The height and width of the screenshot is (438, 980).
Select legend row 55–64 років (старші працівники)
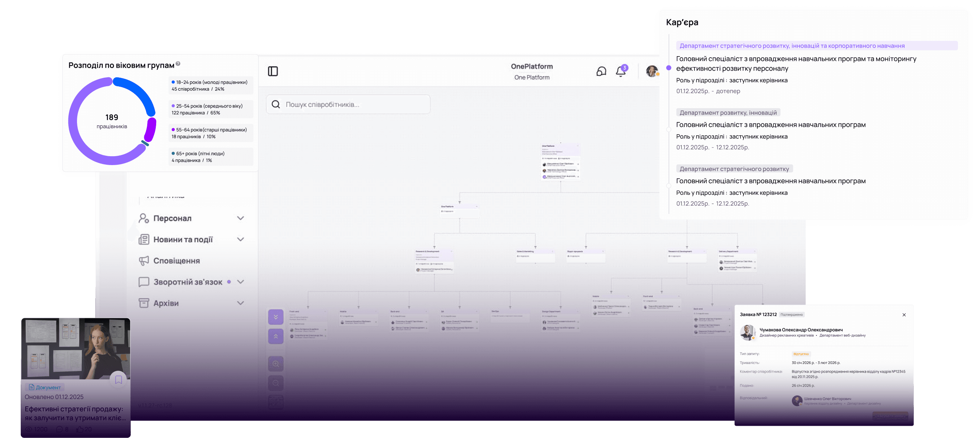[211, 133]
